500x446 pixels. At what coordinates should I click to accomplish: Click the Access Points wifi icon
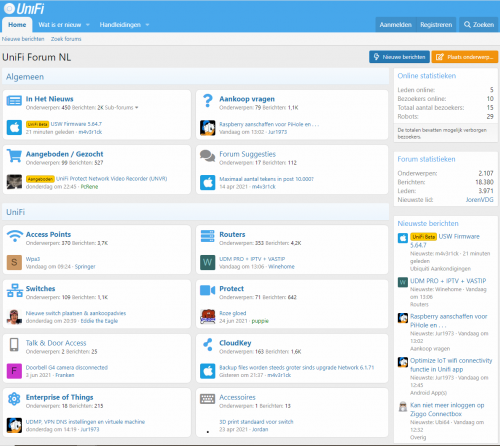(x=15, y=236)
